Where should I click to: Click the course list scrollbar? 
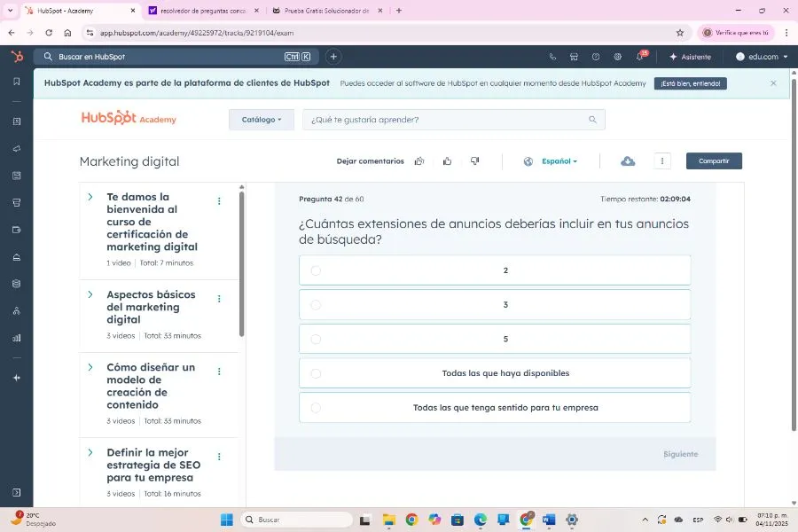click(x=242, y=263)
